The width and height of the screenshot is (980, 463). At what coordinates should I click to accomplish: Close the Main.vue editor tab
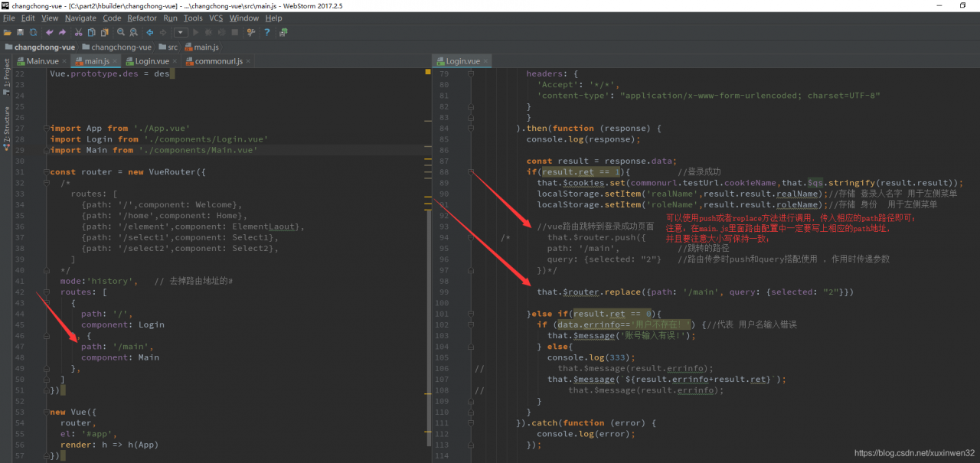pos(64,61)
